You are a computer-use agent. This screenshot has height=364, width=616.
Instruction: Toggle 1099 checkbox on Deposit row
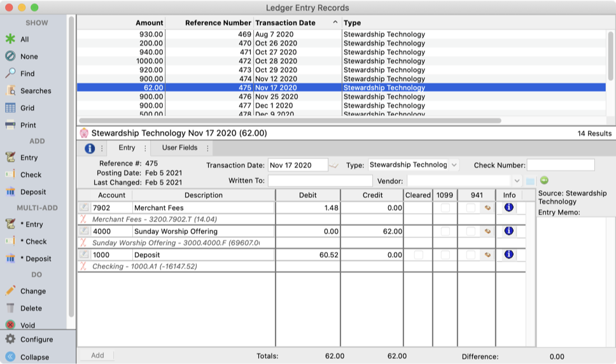(x=445, y=255)
